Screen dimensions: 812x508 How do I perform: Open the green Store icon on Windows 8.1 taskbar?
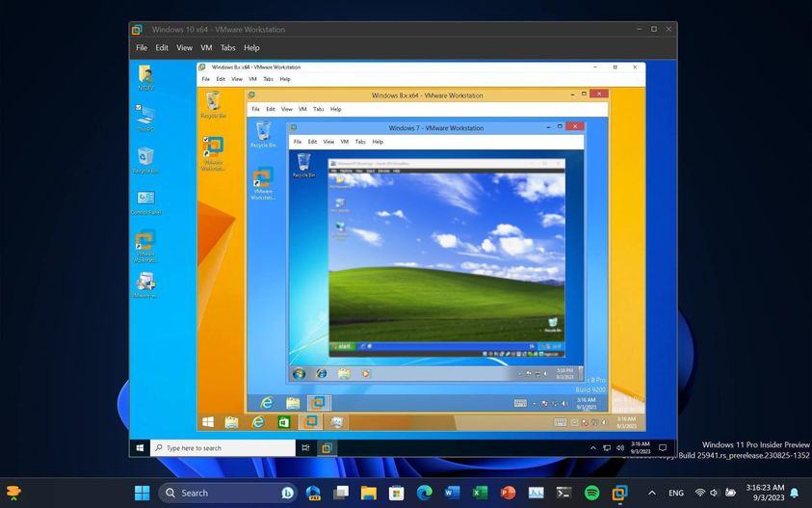click(x=283, y=422)
